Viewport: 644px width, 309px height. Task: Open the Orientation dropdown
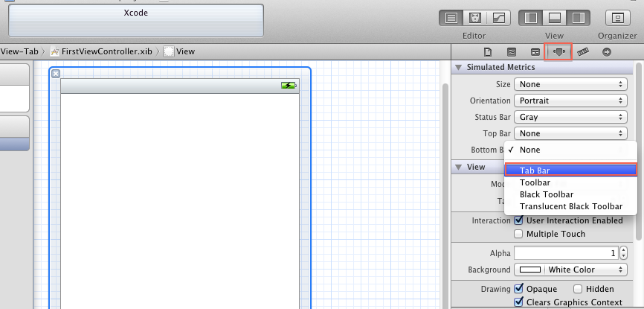(570, 101)
